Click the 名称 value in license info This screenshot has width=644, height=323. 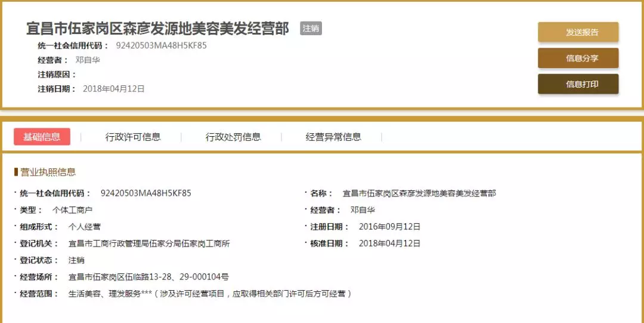click(419, 193)
